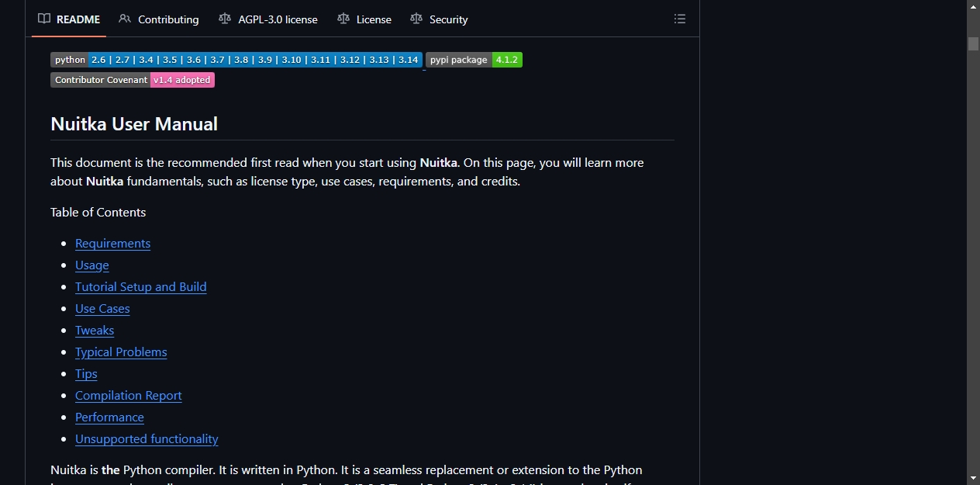The height and width of the screenshot is (485, 980).
Task: Open the Tips link
Action: 86,374
